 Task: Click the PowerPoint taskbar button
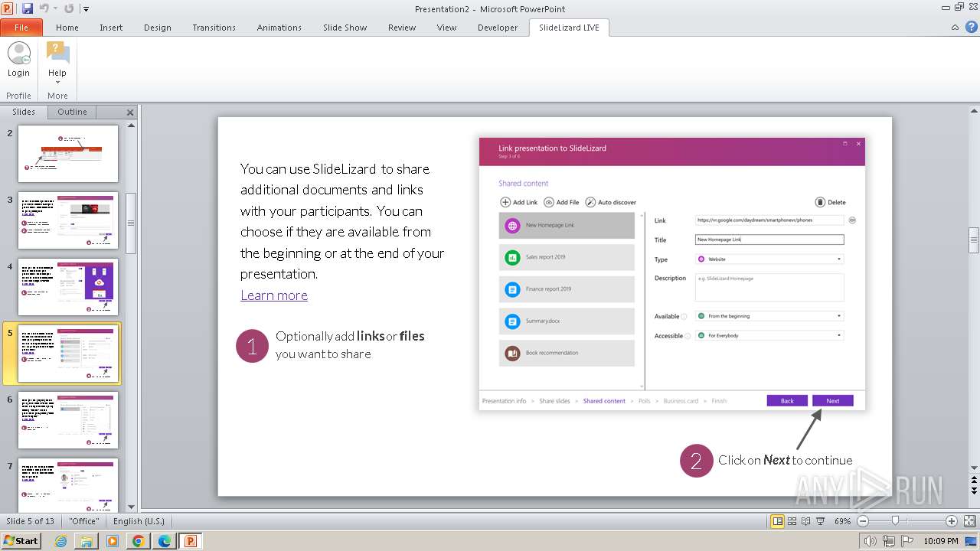pos(190,541)
